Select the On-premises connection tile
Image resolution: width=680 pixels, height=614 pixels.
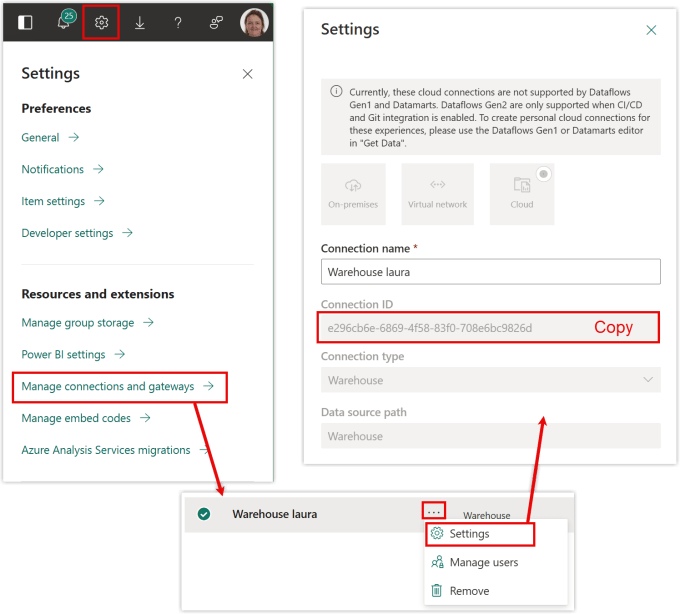353,194
